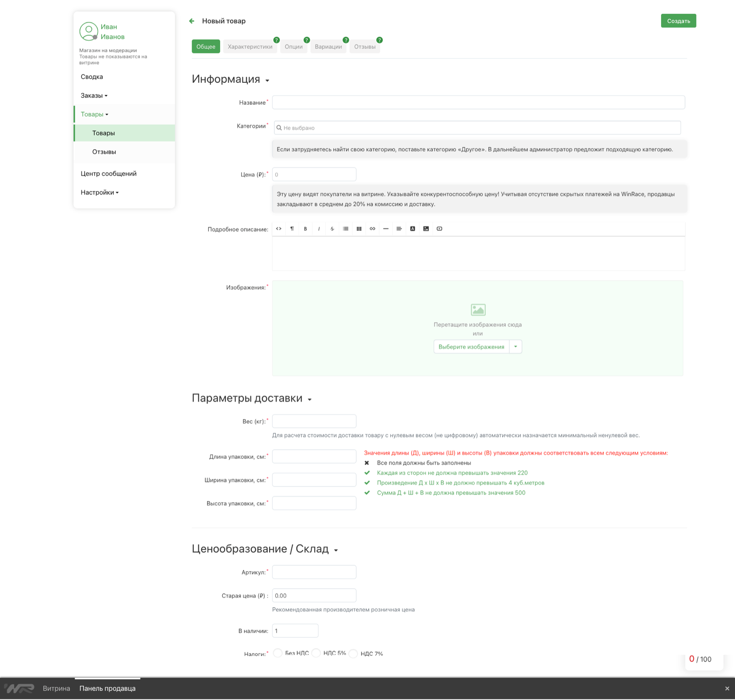Open Витрина in the bottom bar
The width and height of the screenshot is (735, 700).
click(x=57, y=689)
